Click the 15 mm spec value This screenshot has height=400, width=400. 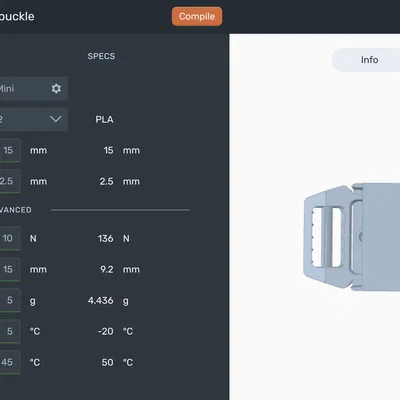click(122, 150)
